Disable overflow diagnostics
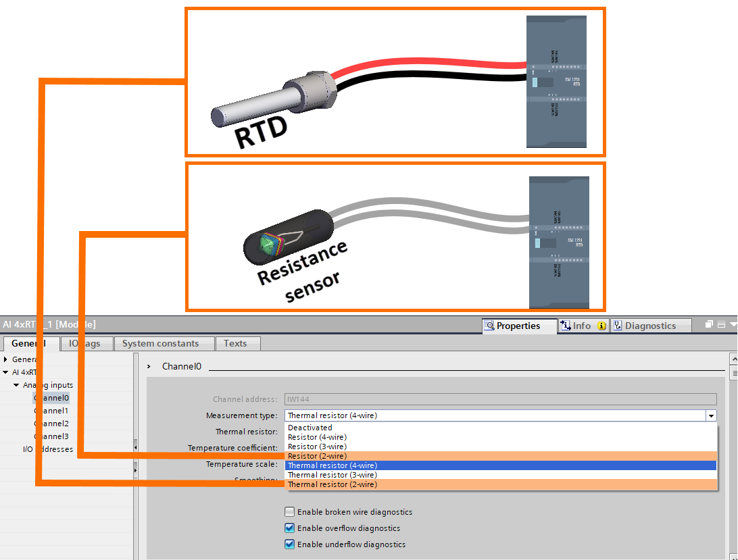 point(289,528)
